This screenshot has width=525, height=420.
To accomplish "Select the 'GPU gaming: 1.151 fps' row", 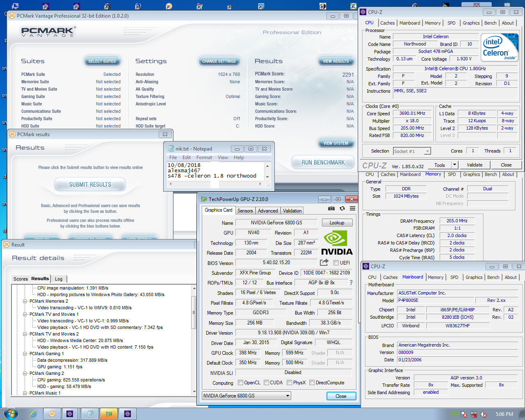I will pyautogui.click(x=60, y=367).
